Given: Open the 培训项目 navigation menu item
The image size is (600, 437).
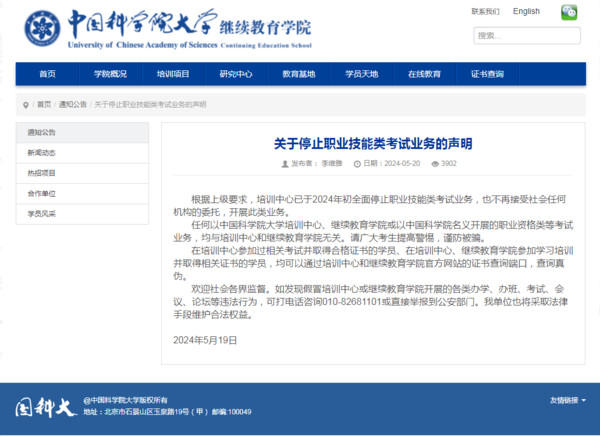Looking at the screenshot, I should tap(173, 74).
